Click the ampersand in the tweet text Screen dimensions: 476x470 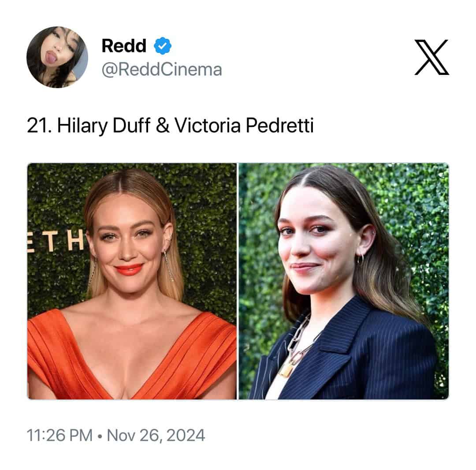pyautogui.click(x=163, y=126)
